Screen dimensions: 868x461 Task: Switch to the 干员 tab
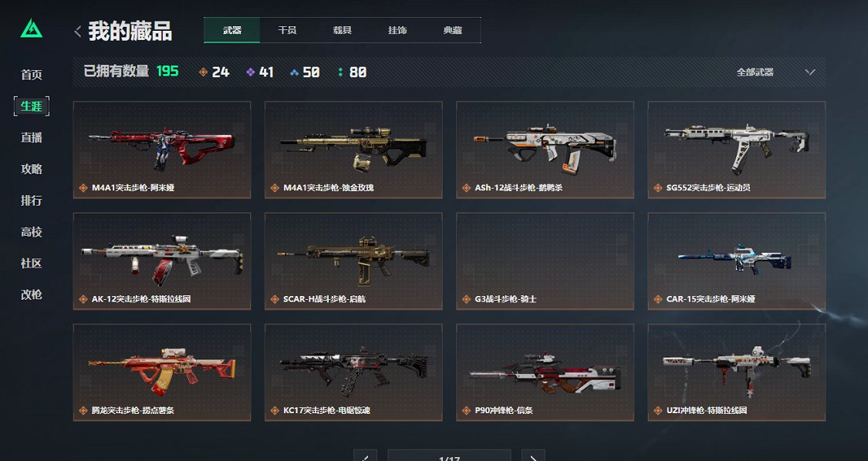click(x=287, y=30)
